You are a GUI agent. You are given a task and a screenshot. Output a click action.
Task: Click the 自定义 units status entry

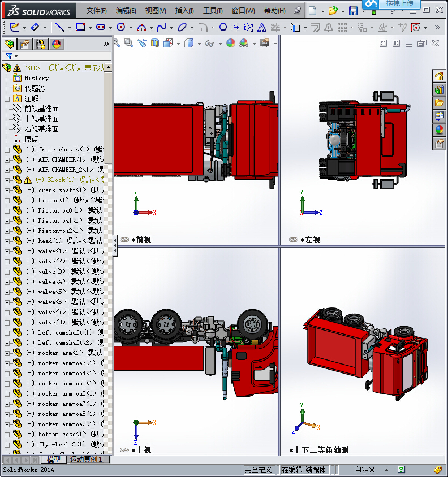(x=365, y=470)
